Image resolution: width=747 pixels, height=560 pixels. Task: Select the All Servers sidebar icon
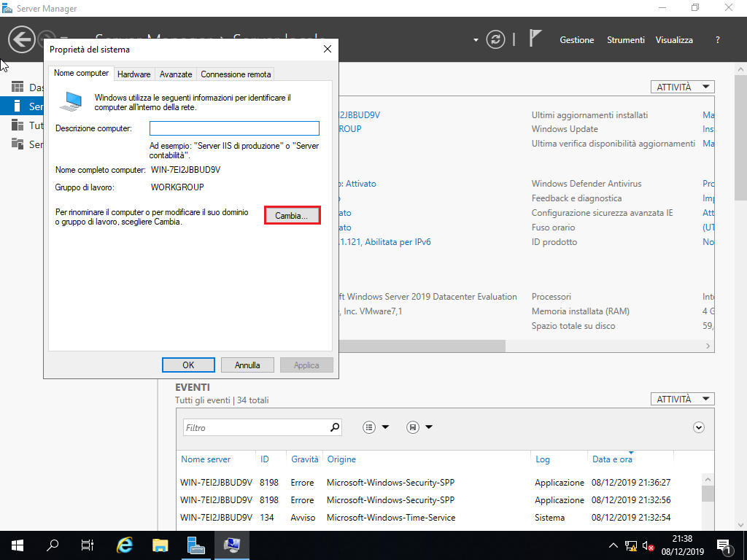(x=18, y=125)
